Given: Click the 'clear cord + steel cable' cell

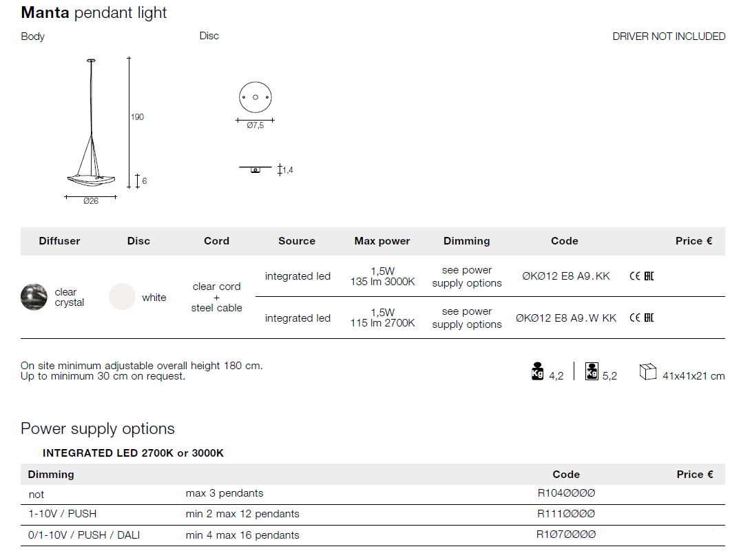Looking at the screenshot, I should 216,298.
